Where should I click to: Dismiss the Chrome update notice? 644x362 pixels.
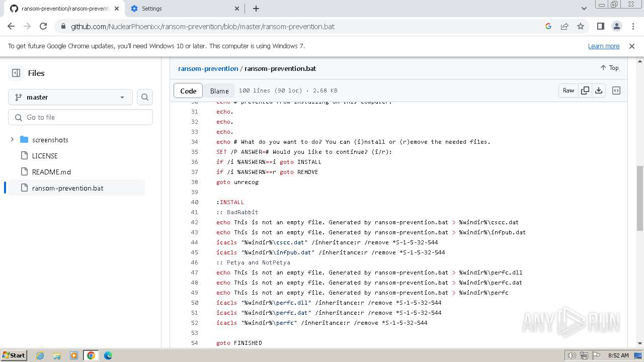pyautogui.click(x=632, y=46)
